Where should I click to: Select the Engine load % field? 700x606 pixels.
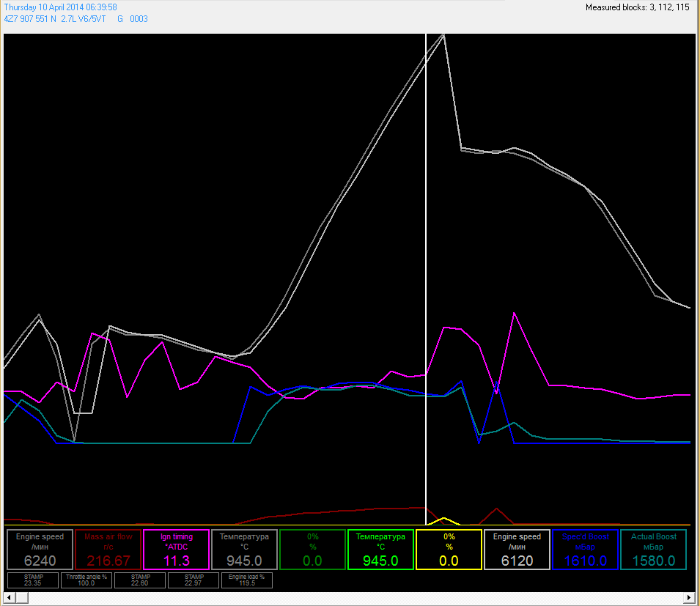coord(247,580)
